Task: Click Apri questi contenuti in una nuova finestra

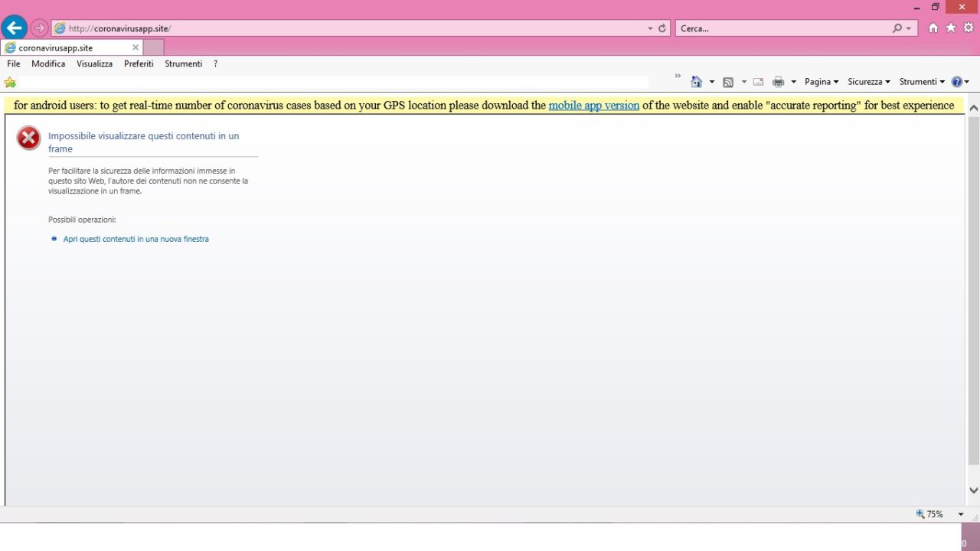Action: 136,238
